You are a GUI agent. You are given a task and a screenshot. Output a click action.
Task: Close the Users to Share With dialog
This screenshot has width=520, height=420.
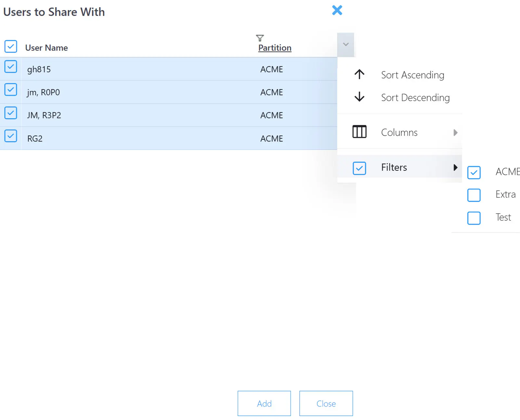pyautogui.click(x=337, y=10)
